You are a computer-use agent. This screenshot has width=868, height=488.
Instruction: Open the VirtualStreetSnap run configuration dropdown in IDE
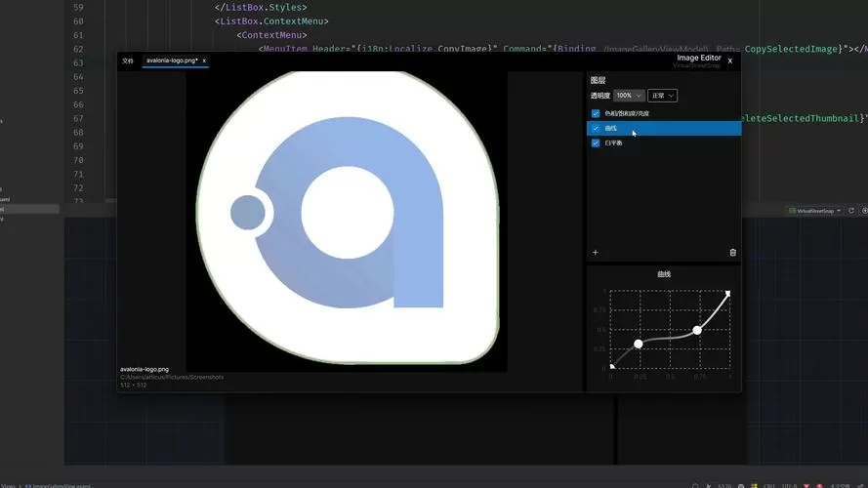coord(815,211)
